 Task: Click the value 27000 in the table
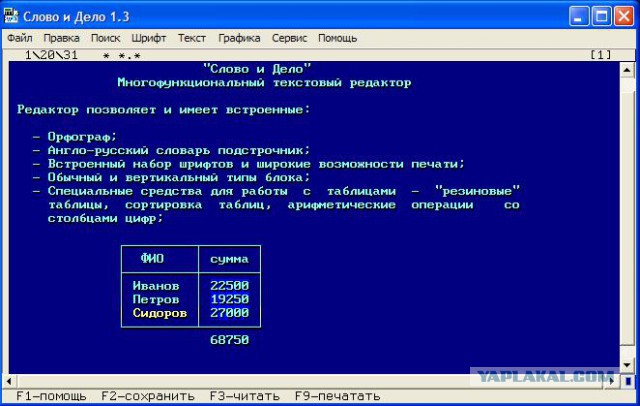pos(229,313)
